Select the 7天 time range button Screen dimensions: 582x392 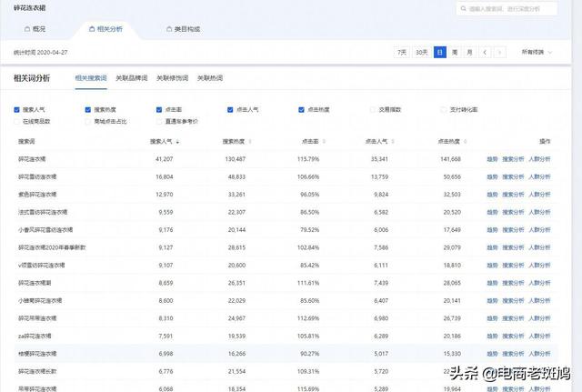click(x=402, y=53)
